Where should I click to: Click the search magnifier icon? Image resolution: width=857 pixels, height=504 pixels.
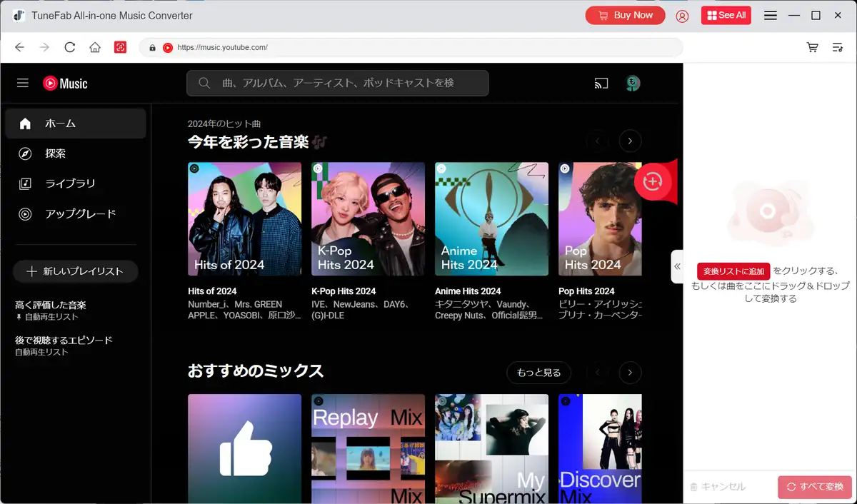point(204,83)
